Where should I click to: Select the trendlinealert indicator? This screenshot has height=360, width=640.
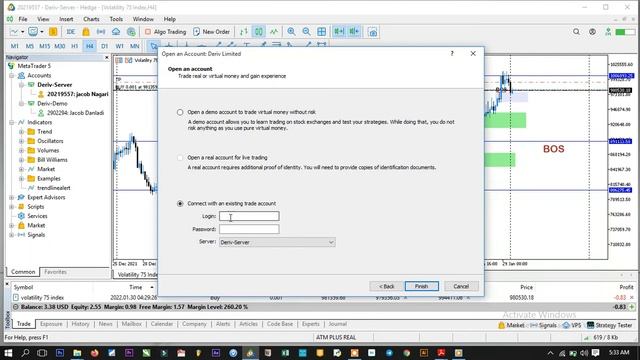pyautogui.click(x=53, y=188)
